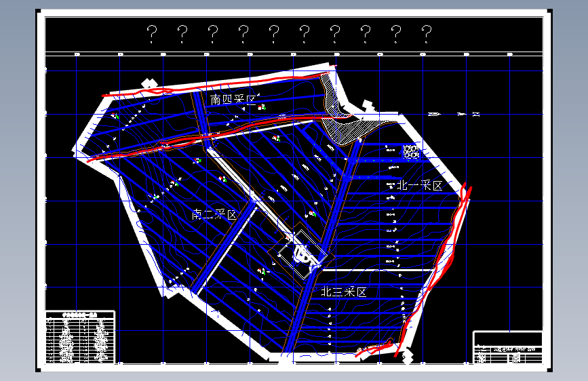Select the white rotated rectangle shaft yard
This screenshot has height=381, width=588.
point(302,254)
